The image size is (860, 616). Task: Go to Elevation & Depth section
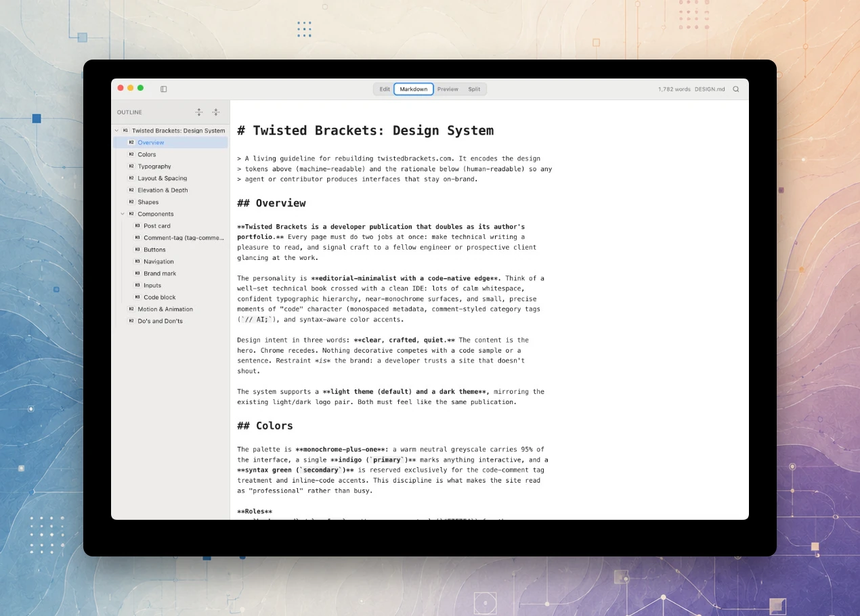[x=163, y=190]
